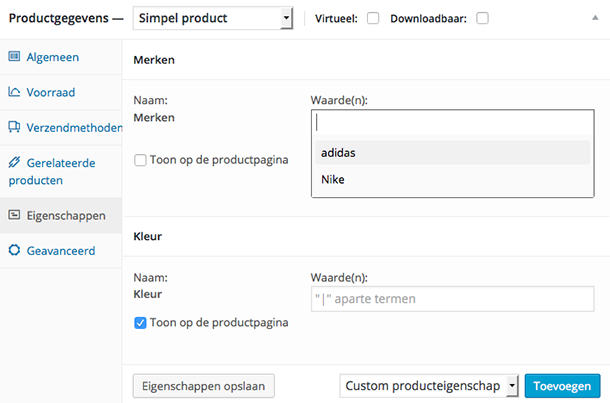Click the Toevoegen button

562,386
